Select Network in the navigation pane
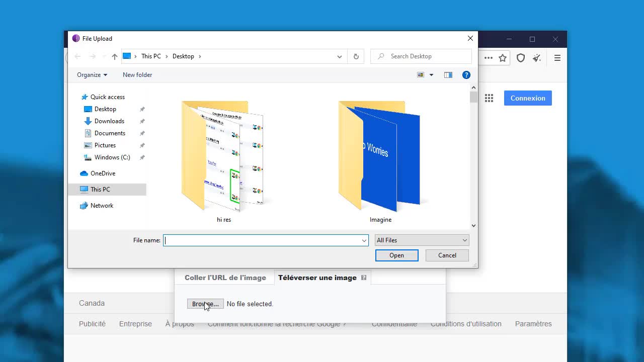This screenshot has width=644, height=362. 102,206
